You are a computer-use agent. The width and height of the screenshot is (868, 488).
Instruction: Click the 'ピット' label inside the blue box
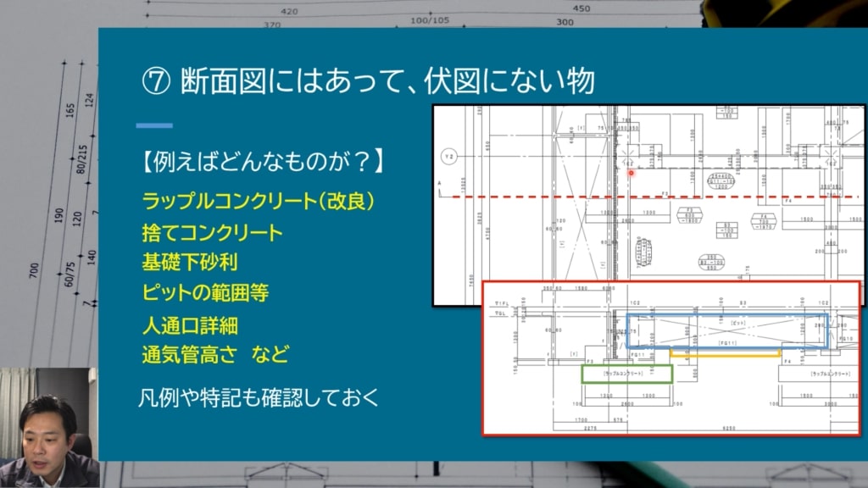click(x=738, y=323)
